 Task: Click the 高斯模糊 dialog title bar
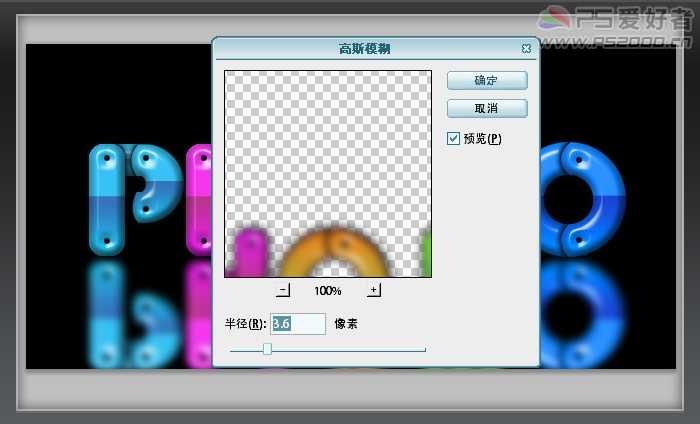(376, 48)
